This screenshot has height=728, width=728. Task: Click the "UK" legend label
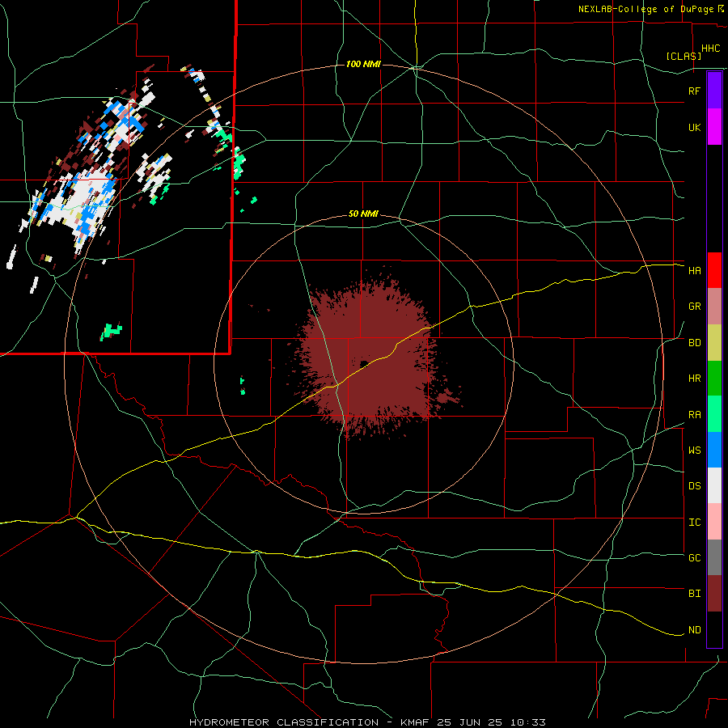pos(694,127)
